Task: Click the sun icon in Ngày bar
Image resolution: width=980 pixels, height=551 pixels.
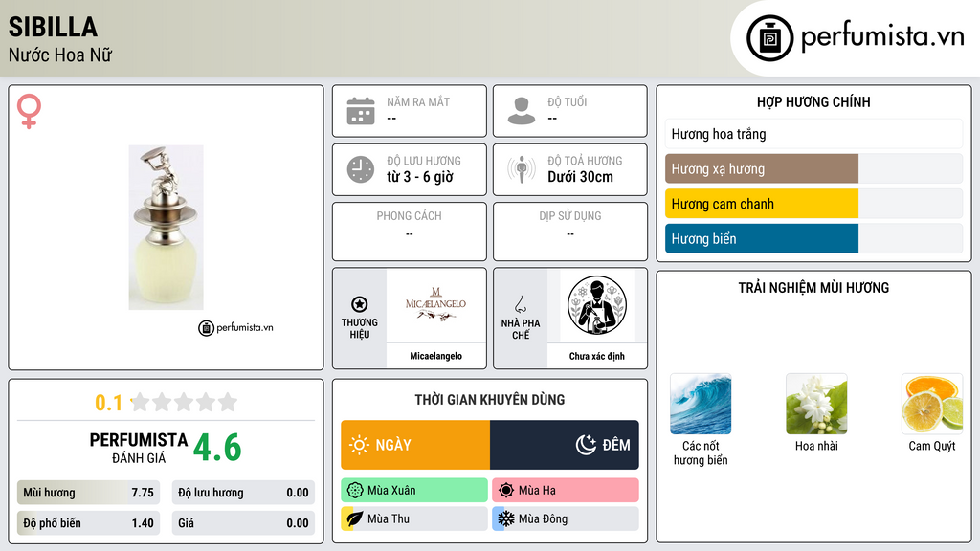Action: [x=359, y=445]
